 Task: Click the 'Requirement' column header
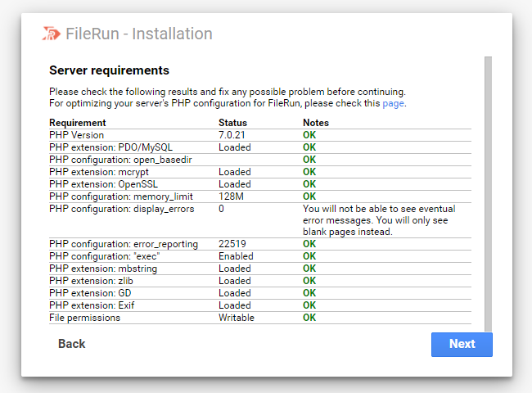click(78, 123)
